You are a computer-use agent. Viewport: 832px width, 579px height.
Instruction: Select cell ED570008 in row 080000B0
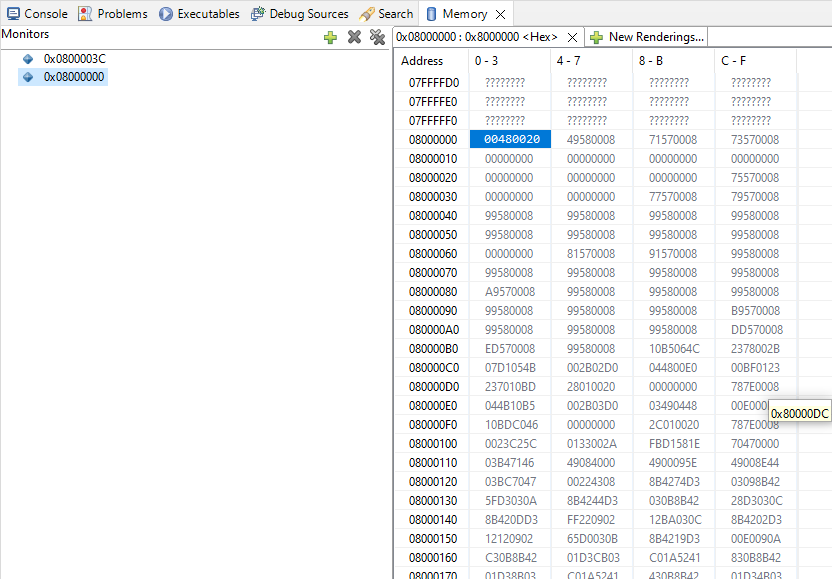coord(510,349)
